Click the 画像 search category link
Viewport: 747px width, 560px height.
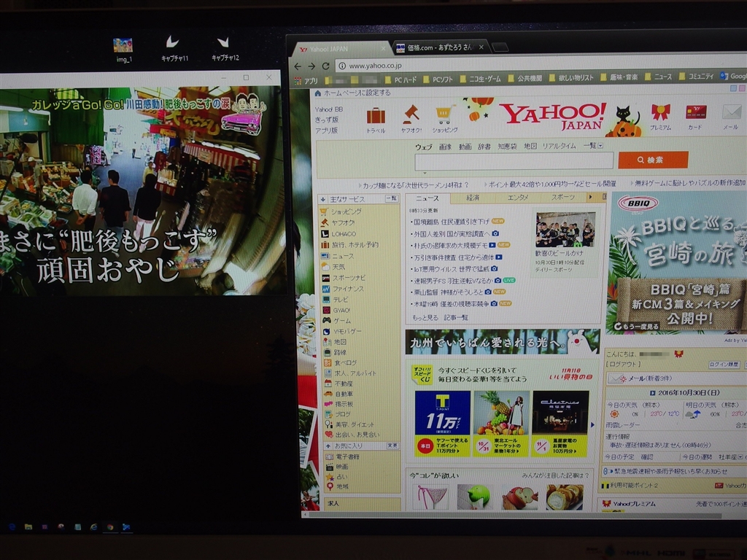(445, 147)
